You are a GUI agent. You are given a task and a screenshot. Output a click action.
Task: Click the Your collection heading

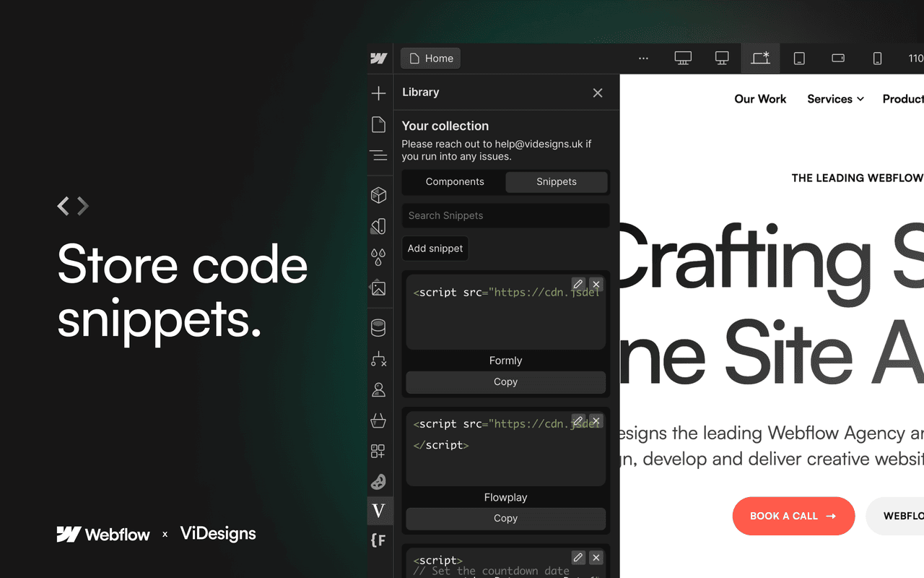pyautogui.click(x=445, y=126)
